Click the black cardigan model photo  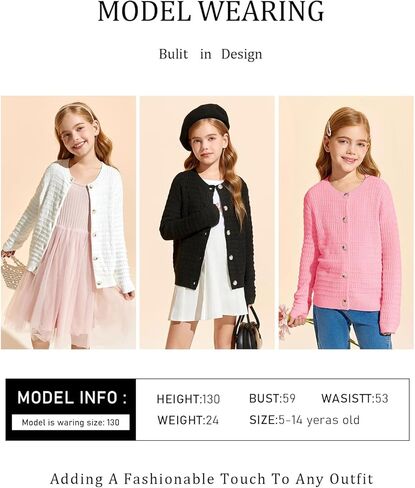[207, 222]
